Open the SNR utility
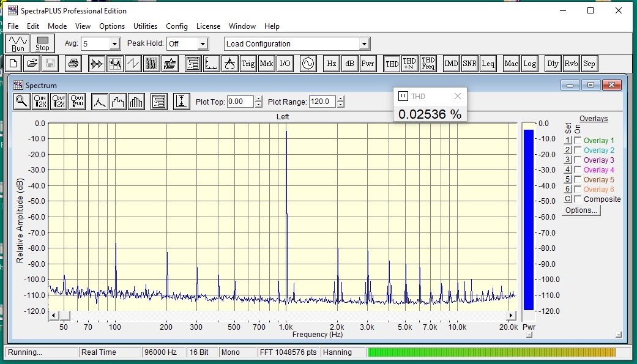Screen dimensions: 637x364 [469, 64]
